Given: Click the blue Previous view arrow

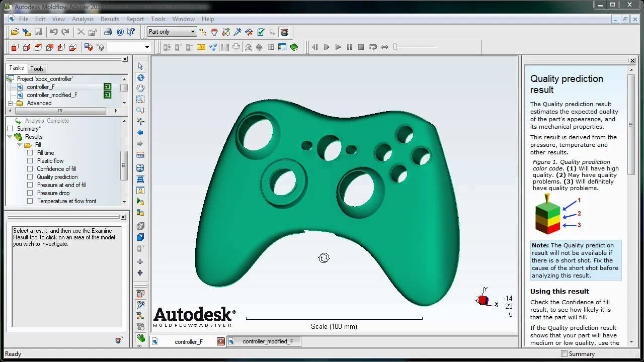Looking at the screenshot, I should point(140,132).
